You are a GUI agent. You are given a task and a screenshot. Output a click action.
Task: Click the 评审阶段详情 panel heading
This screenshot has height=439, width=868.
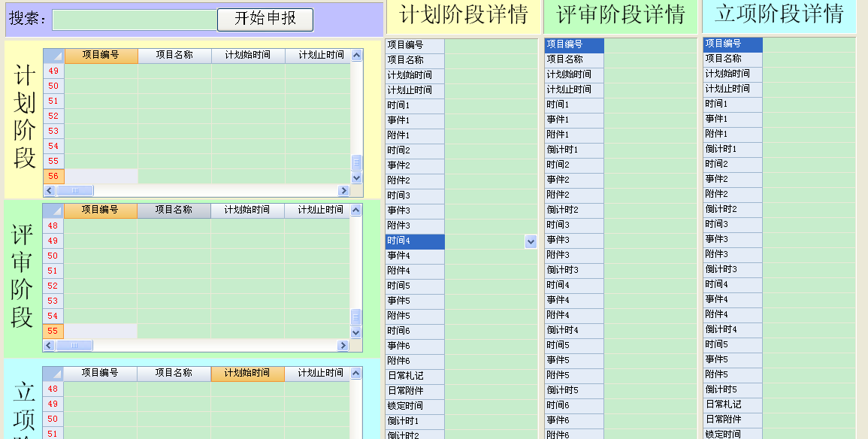[621, 15]
